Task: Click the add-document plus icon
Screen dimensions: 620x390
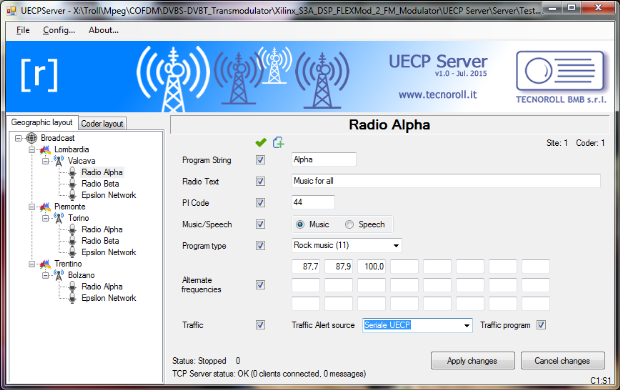Action: (278, 142)
